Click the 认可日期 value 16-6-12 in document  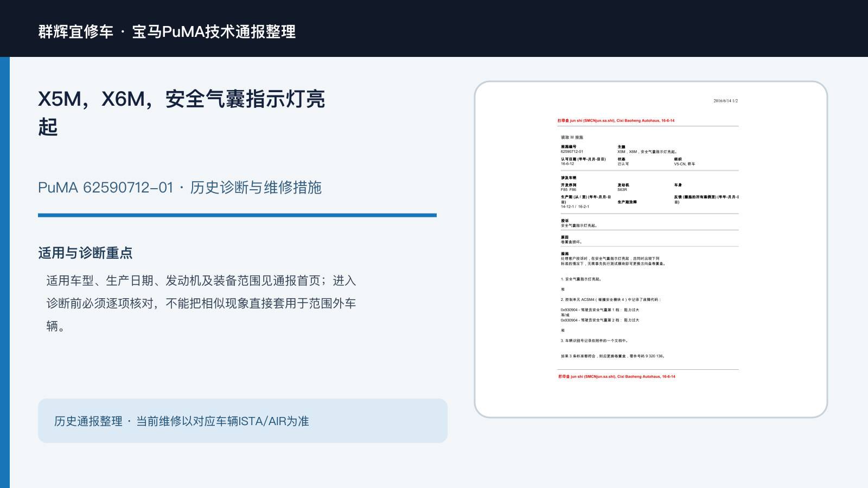tap(567, 164)
